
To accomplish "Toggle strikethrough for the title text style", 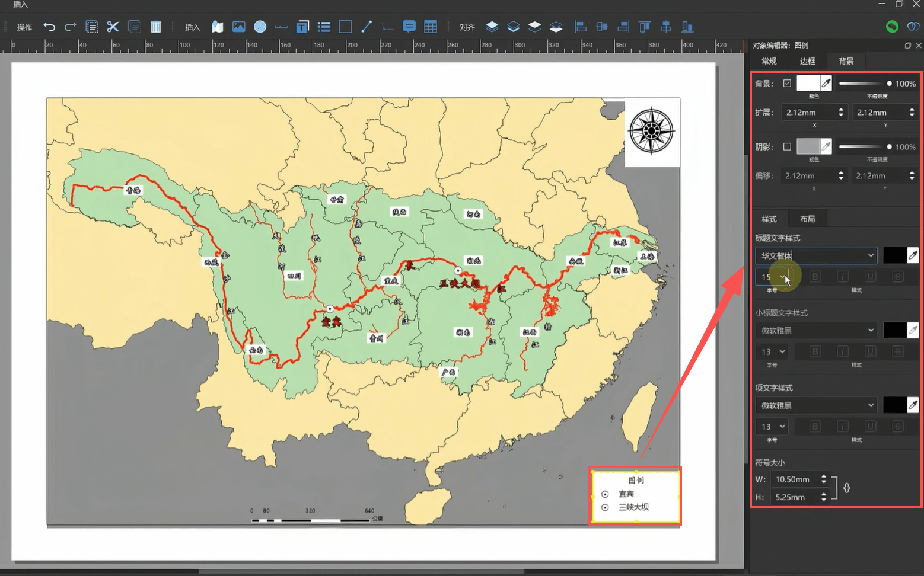I will tap(898, 277).
